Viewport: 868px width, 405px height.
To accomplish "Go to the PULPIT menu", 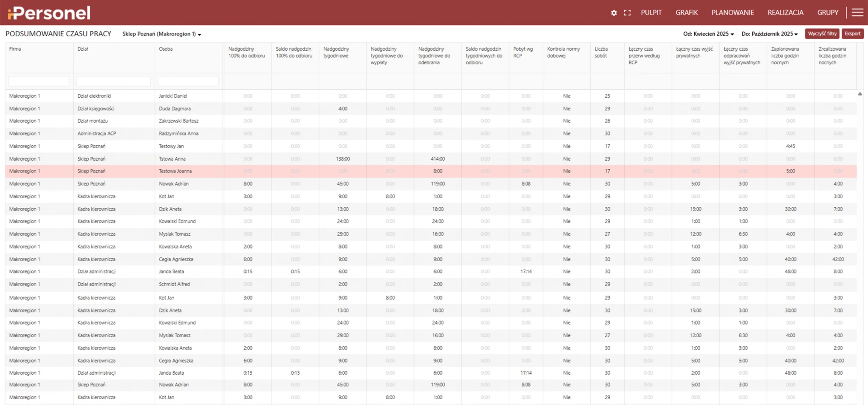I will (x=651, y=13).
